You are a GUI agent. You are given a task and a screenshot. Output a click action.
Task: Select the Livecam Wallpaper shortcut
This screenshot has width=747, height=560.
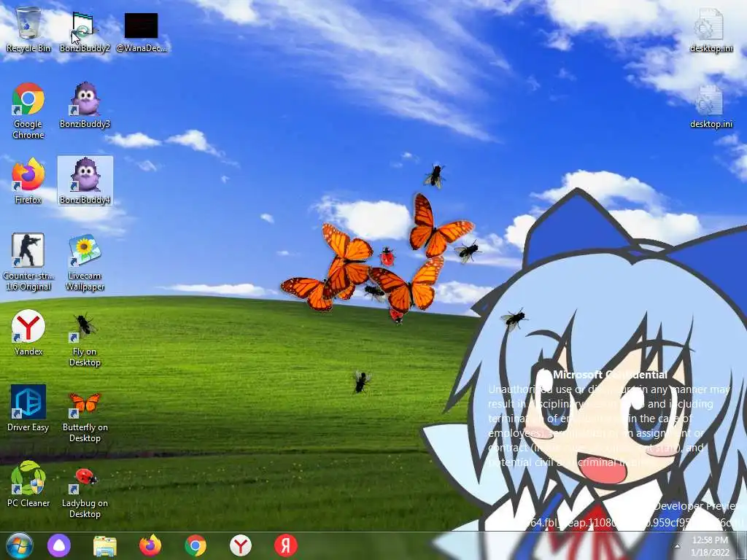click(x=85, y=262)
